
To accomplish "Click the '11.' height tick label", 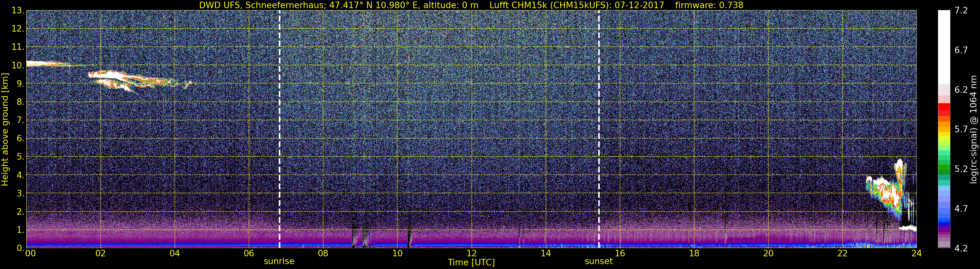I will coord(18,47).
